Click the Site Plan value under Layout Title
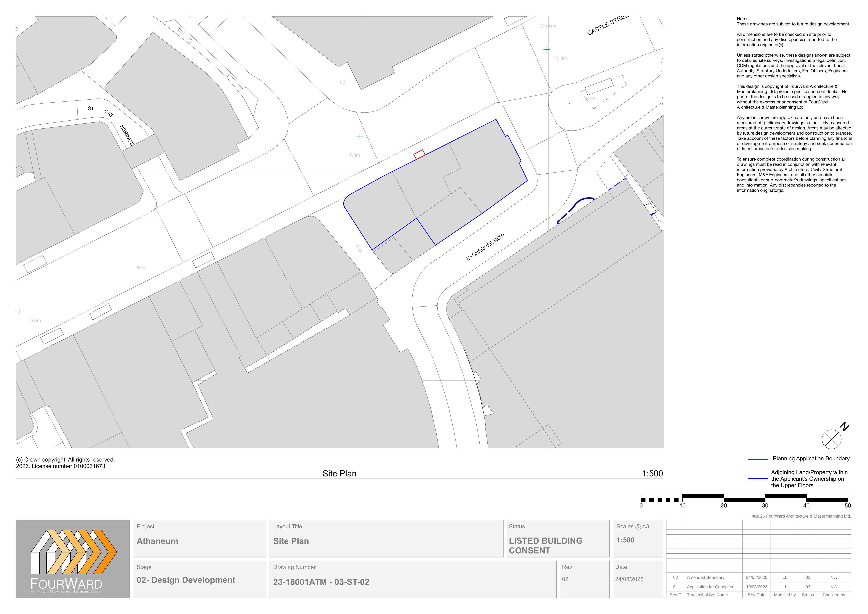The height and width of the screenshot is (614, 868). 291,541
